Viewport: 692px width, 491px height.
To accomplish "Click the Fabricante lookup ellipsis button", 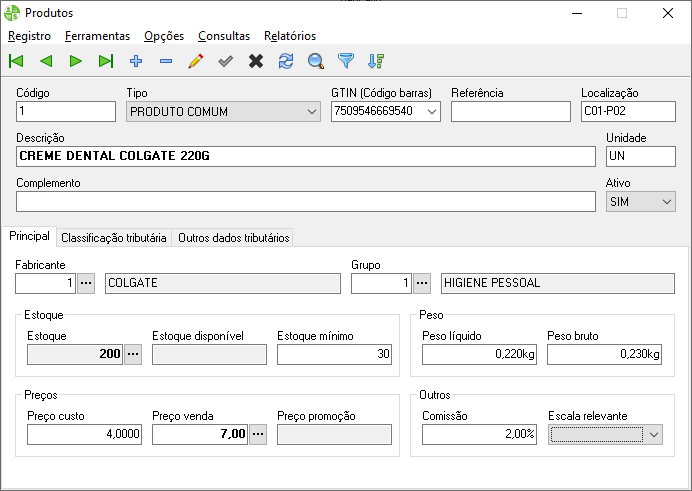I will point(87,283).
